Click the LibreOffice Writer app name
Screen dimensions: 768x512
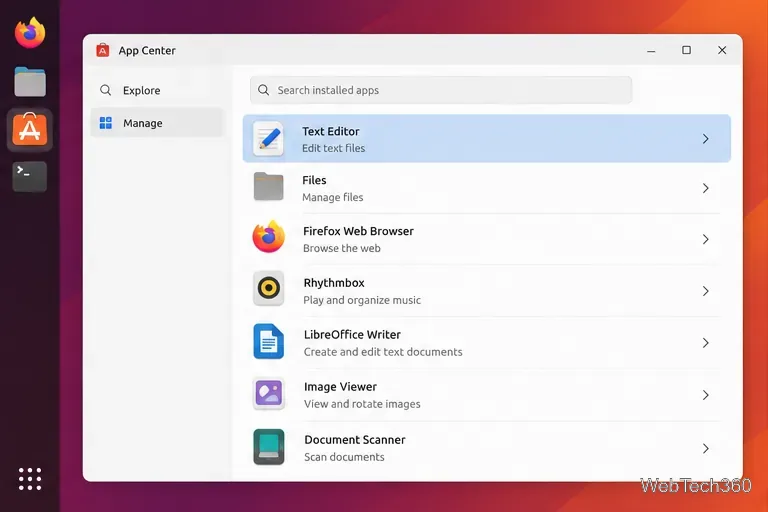click(352, 335)
